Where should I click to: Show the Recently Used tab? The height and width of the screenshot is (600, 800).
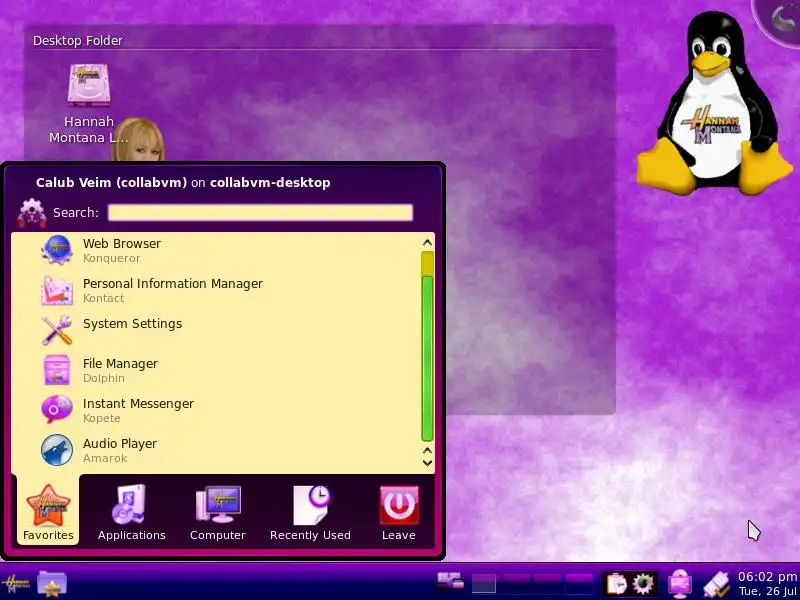[x=310, y=512]
